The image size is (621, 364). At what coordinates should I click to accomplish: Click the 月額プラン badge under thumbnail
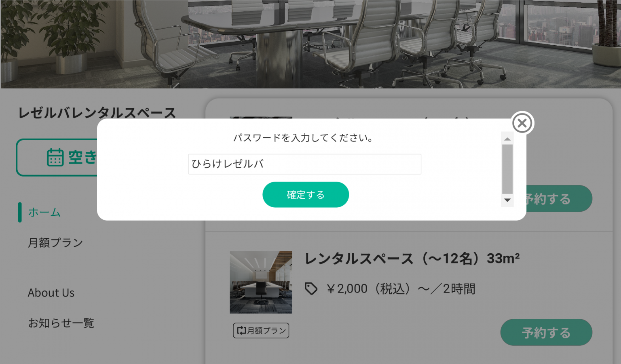[x=261, y=330]
